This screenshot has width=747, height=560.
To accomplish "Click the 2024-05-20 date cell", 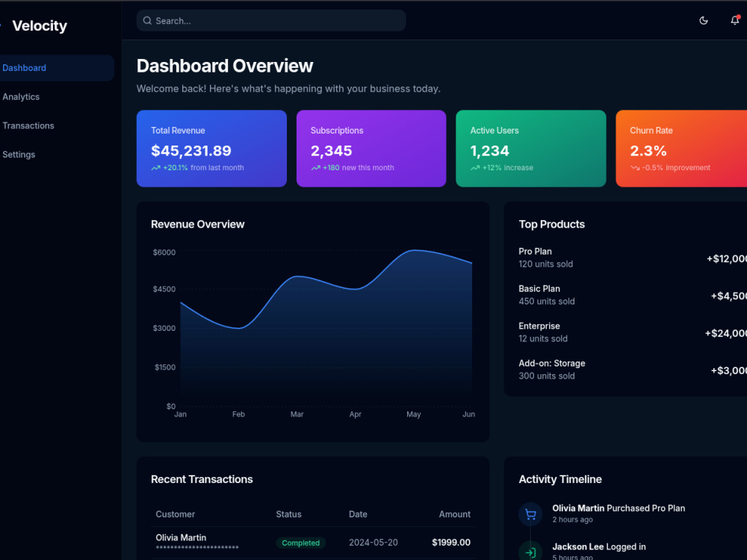I will [x=373, y=542].
